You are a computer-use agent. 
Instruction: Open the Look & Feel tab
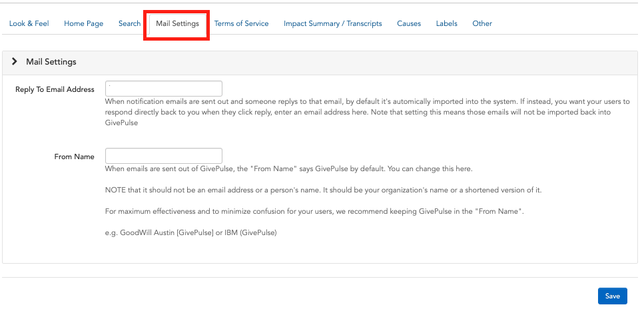(x=29, y=23)
